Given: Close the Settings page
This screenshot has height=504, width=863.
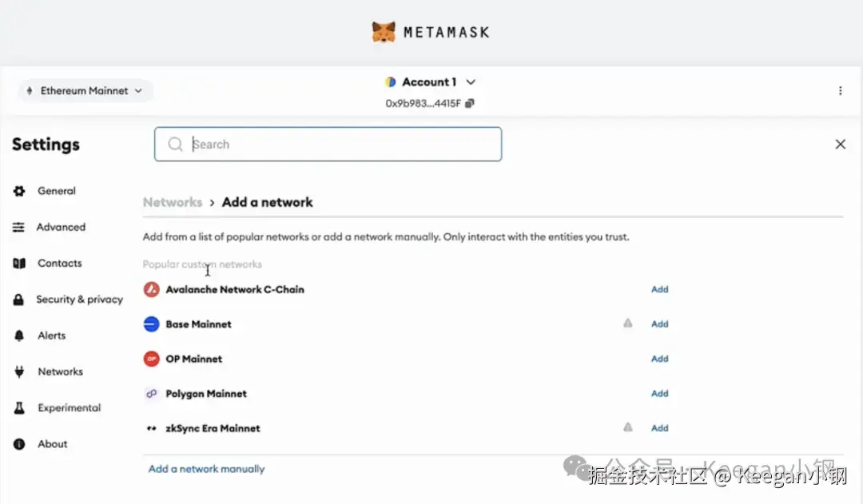Looking at the screenshot, I should click(x=840, y=145).
